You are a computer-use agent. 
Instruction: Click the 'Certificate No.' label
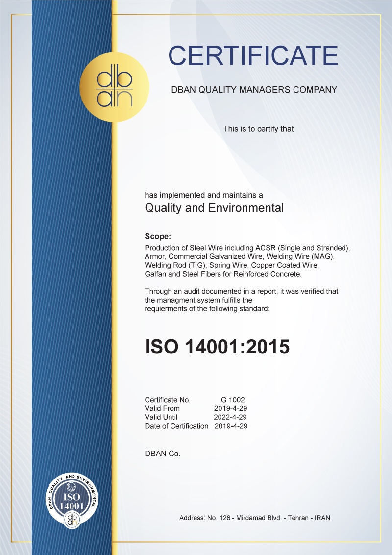[168, 400]
